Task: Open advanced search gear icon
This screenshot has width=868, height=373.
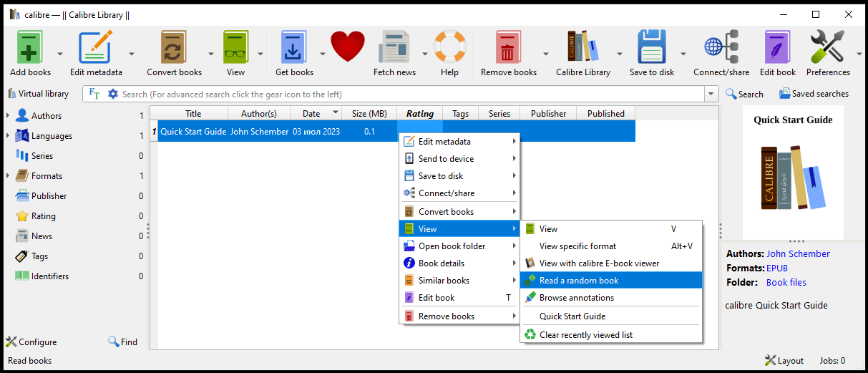Action: (x=112, y=94)
